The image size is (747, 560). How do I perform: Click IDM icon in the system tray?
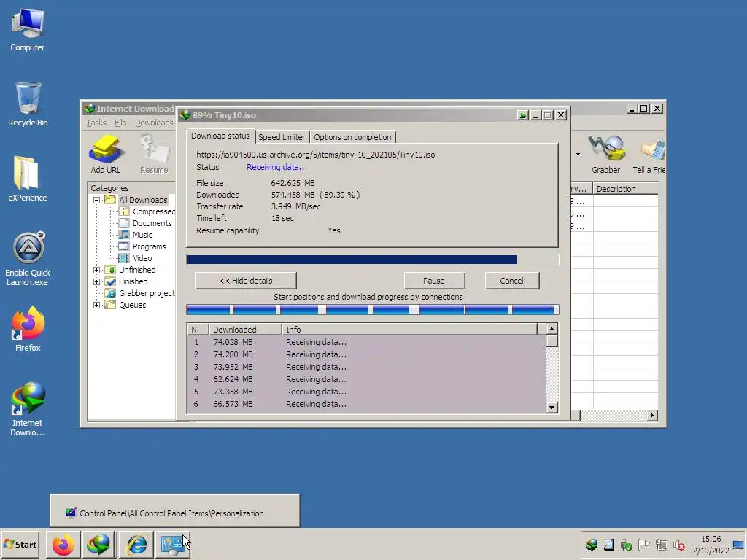click(x=591, y=544)
